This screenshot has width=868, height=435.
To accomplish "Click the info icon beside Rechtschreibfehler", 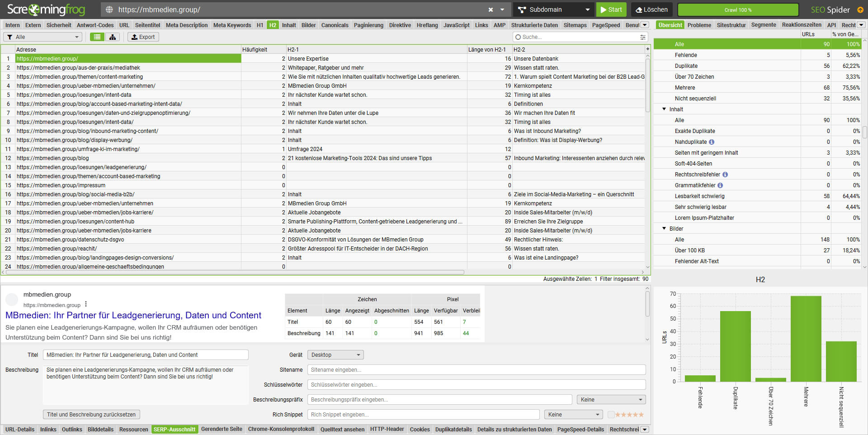I will 725,175.
